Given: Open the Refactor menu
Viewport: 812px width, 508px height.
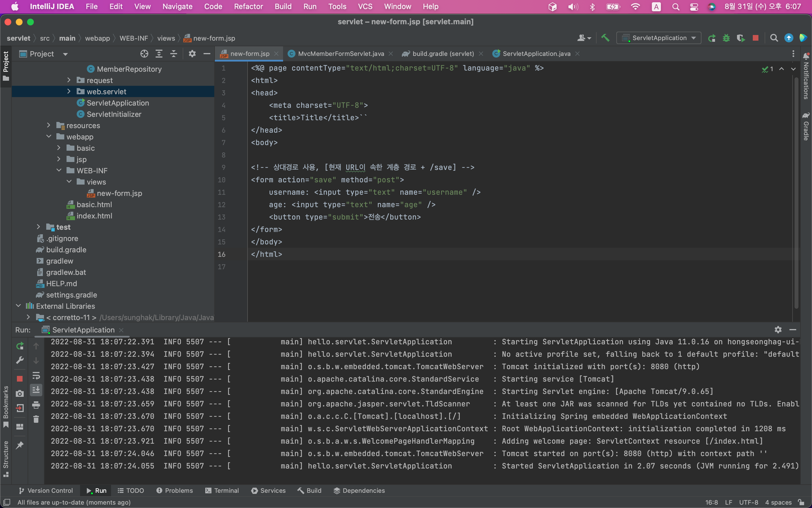Looking at the screenshot, I should [x=248, y=7].
